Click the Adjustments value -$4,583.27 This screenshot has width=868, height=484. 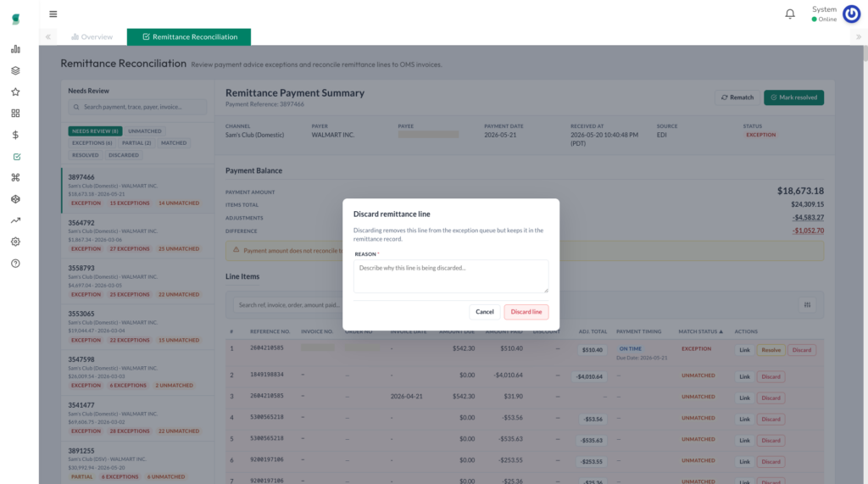(x=808, y=218)
